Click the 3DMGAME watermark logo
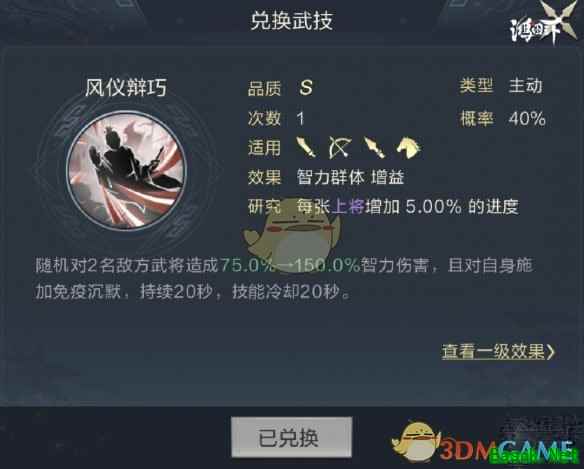This screenshot has width=584, height=469. click(x=507, y=450)
